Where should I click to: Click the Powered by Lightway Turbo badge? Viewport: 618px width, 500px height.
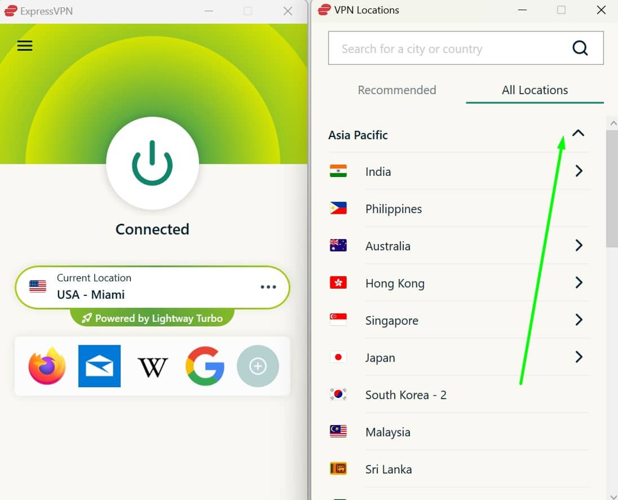pos(152,318)
